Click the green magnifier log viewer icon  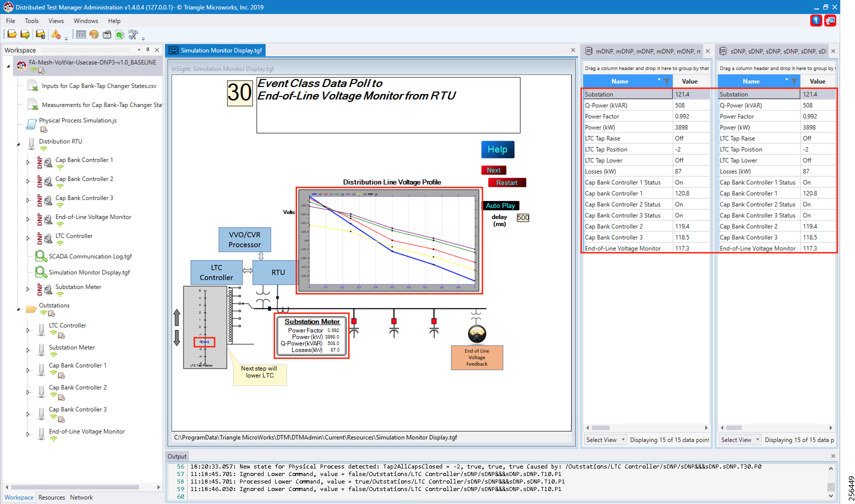[x=120, y=34]
